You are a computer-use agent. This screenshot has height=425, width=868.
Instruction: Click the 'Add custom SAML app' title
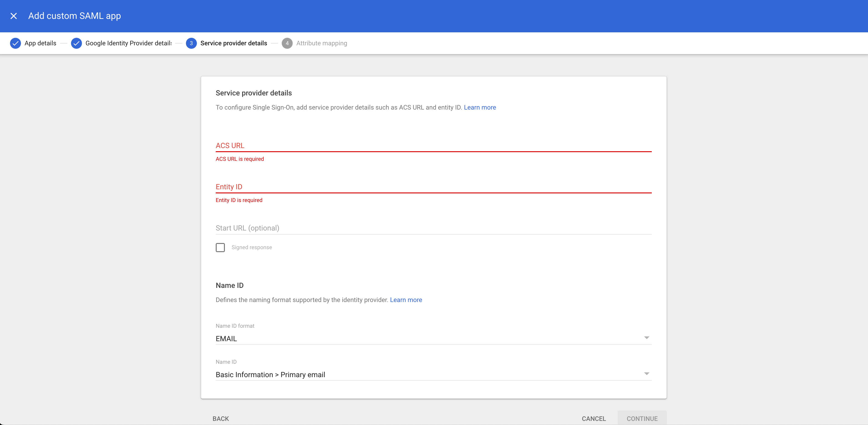74,16
